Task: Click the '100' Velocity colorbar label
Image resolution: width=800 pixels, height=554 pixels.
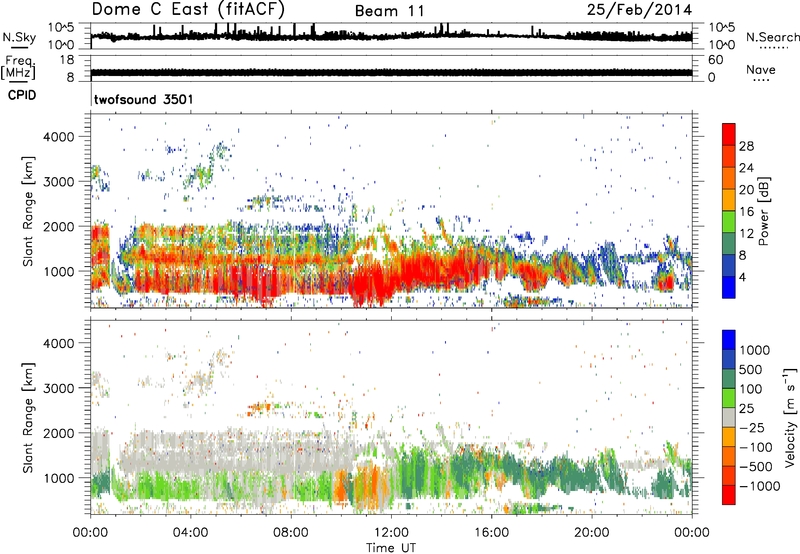Action: 753,389
